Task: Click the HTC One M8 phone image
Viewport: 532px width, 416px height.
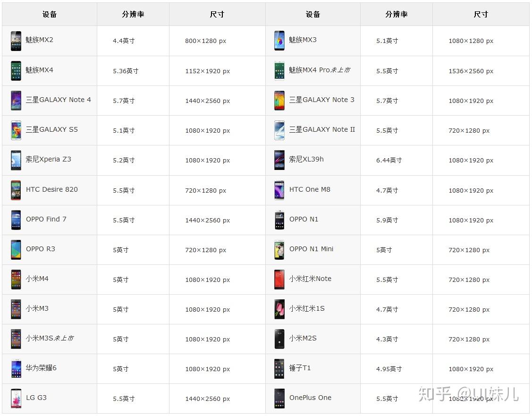Action: pos(279,190)
